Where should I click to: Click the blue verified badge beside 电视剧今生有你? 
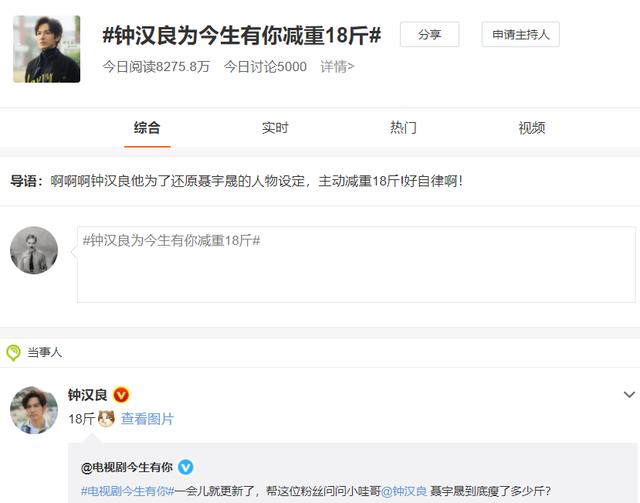pyautogui.click(x=186, y=467)
